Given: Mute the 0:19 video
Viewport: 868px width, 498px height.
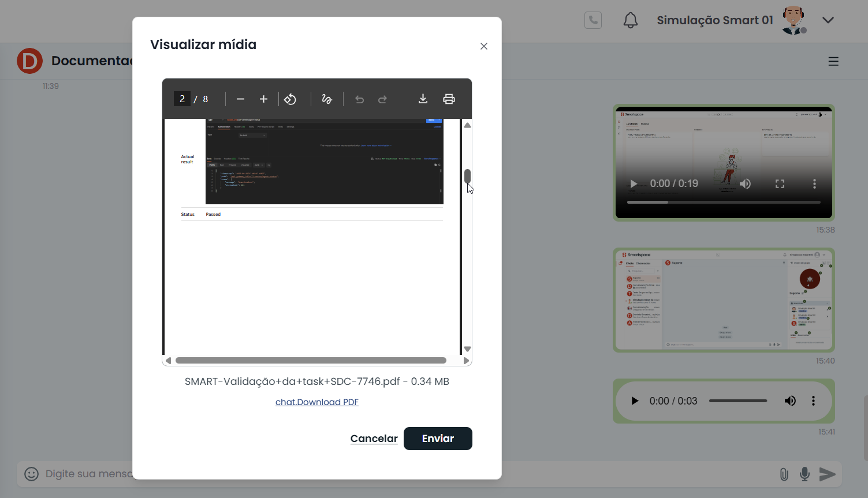Looking at the screenshot, I should pos(745,184).
